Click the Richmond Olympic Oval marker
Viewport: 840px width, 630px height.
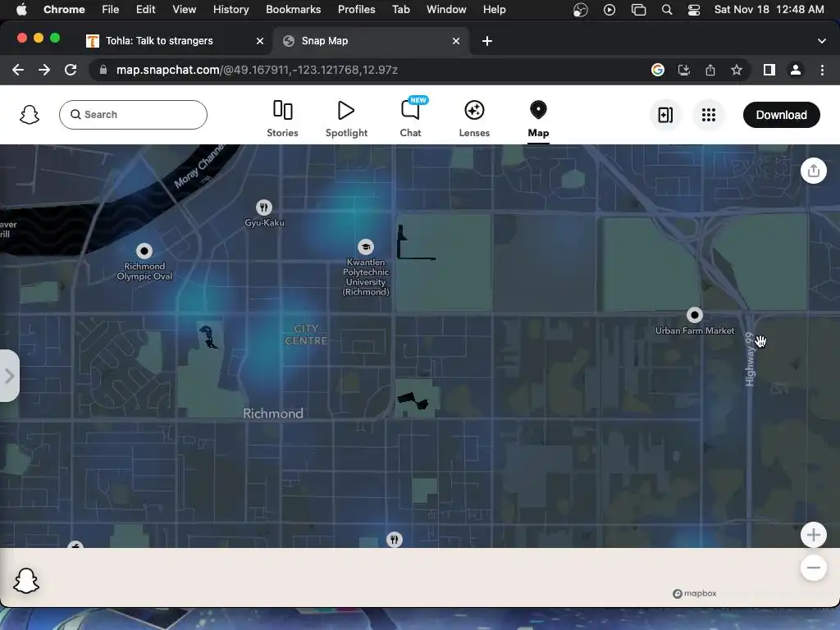(x=144, y=251)
